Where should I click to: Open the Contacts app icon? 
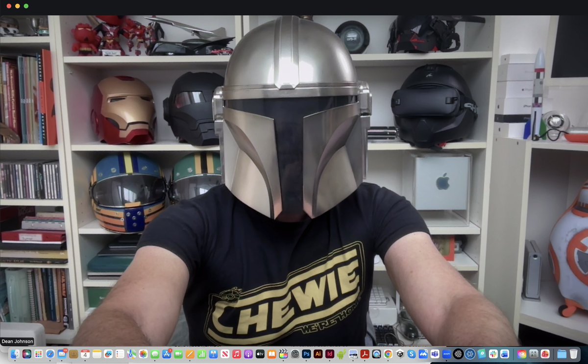tap(73, 354)
